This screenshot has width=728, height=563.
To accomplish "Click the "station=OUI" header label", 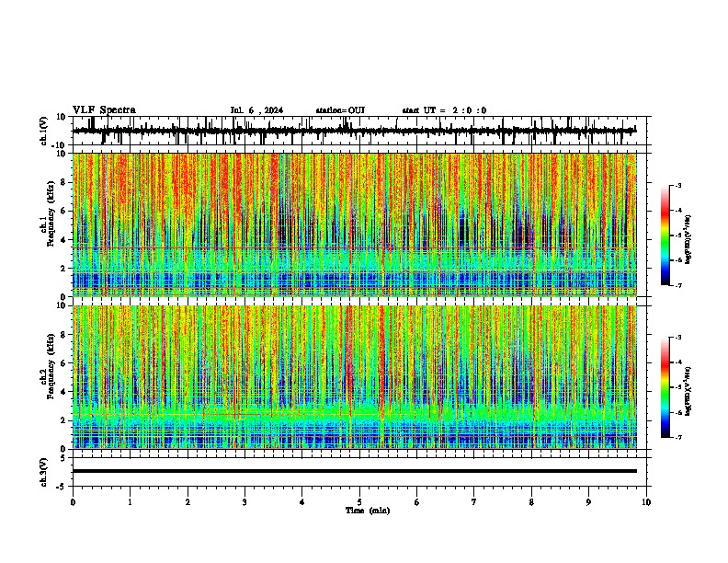I will [340, 110].
